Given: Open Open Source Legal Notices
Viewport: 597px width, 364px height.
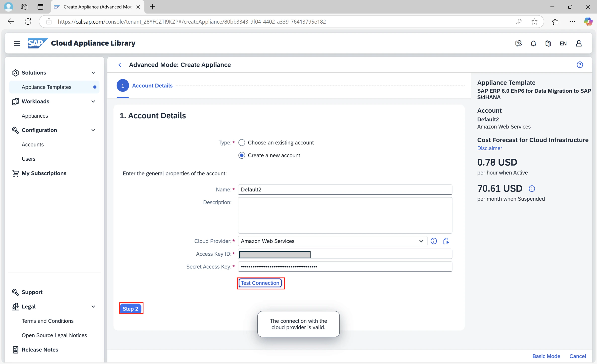Looking at the screenshot, I should pyautogui.click(x=54, y=335).
